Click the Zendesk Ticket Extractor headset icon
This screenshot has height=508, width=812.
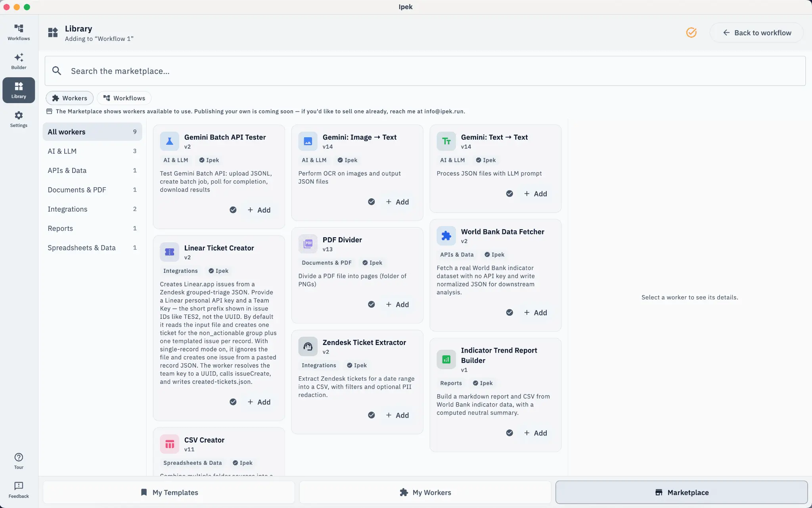[x=308, y=346]
